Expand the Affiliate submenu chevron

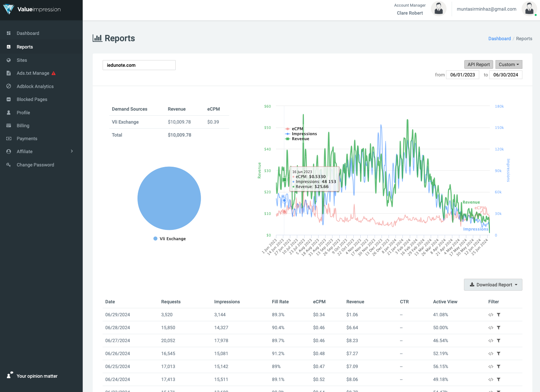pos(72,151)
